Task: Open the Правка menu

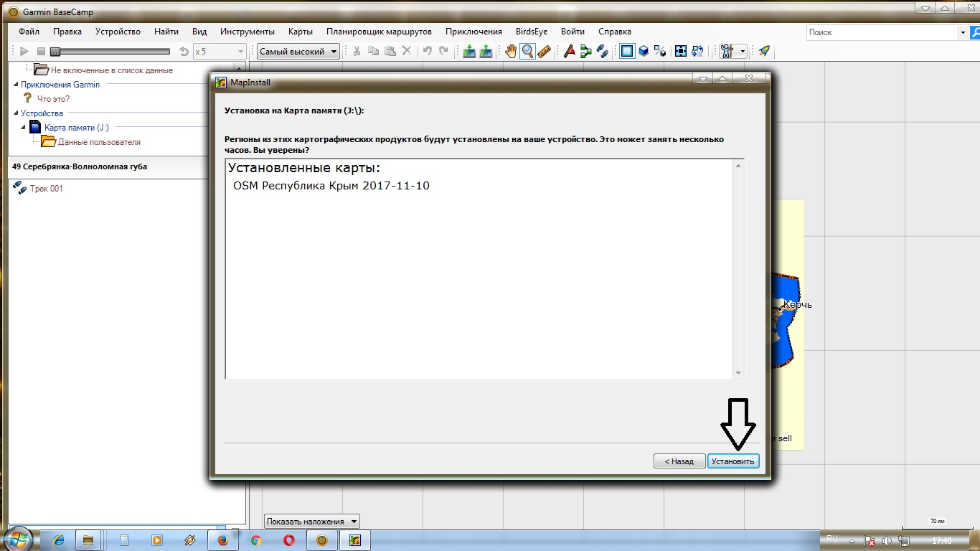Action: [67, 32]
